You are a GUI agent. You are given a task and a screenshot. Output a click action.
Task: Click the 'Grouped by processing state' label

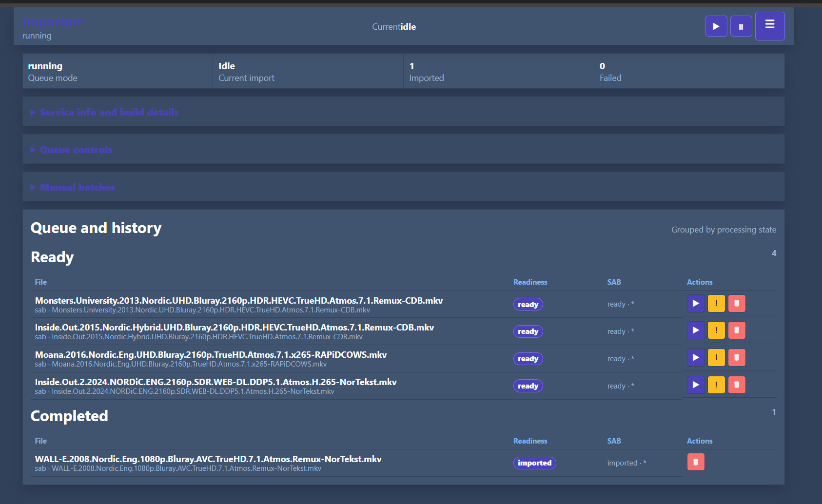tap(724, 230)
